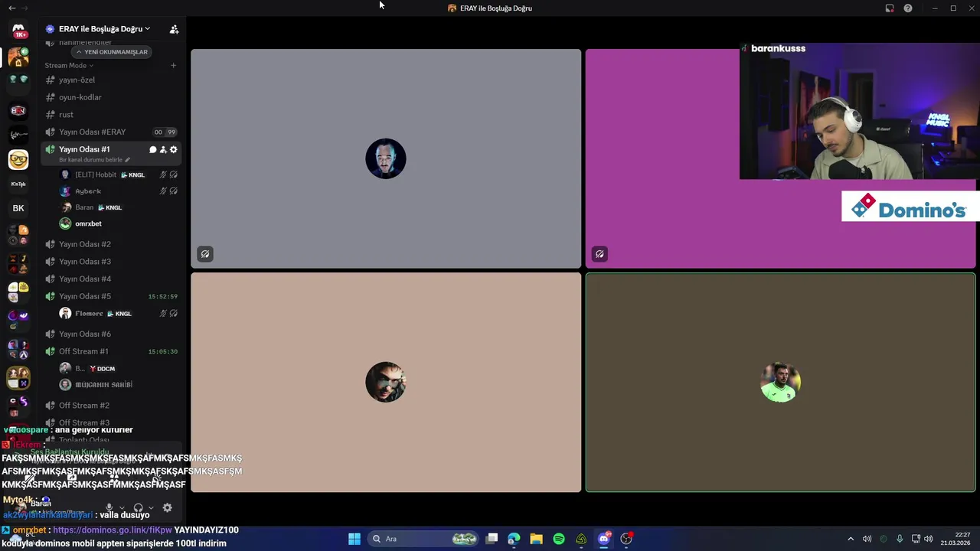The height and width of the screenshot is (551, 980).
Task: Open headphone output options arrow
Action: pos(151,507)
